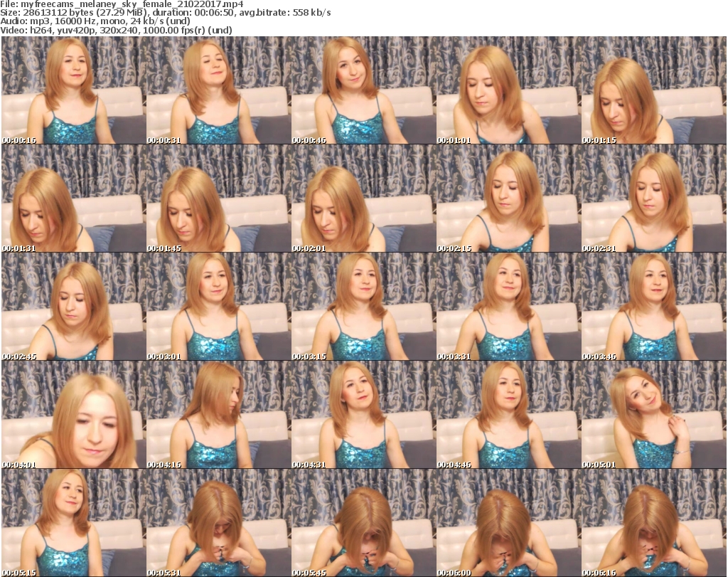
Task: Choose the frame at 00:01:45
Action: (219, 198)
